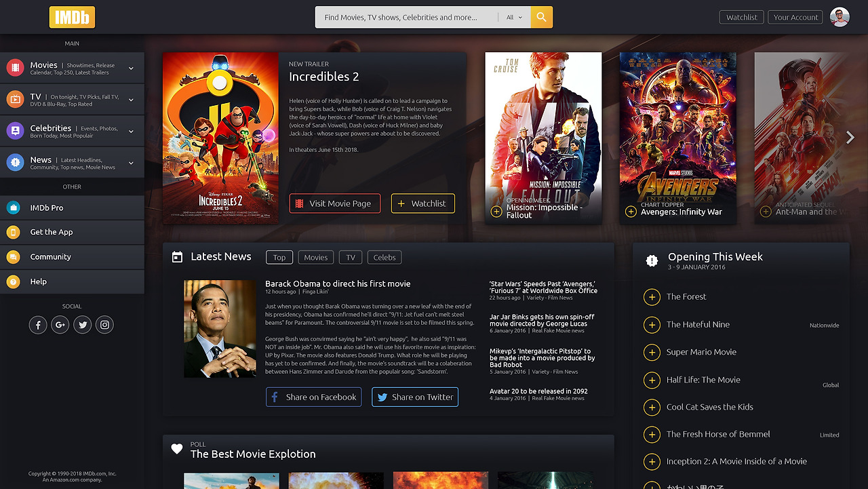This screenshot has width=868, height=489.
Task: Open the Community sidebar item
Action: click(72, 257)
